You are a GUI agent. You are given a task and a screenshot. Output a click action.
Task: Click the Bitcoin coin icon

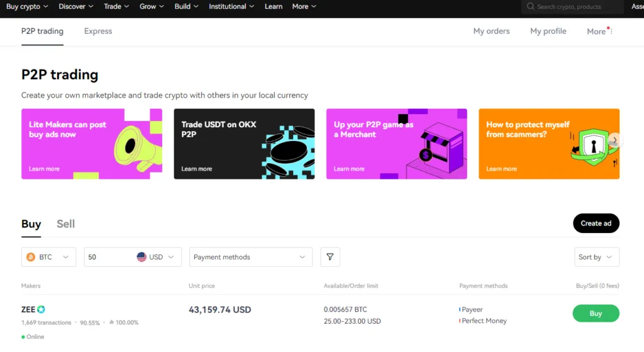coord(31,257)
